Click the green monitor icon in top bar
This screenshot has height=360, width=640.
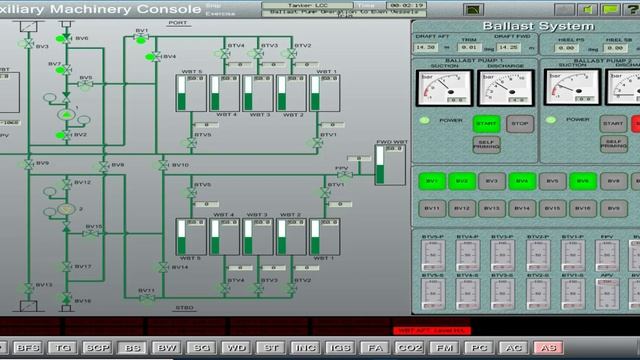pyautogui.click(x=473, y=9)
